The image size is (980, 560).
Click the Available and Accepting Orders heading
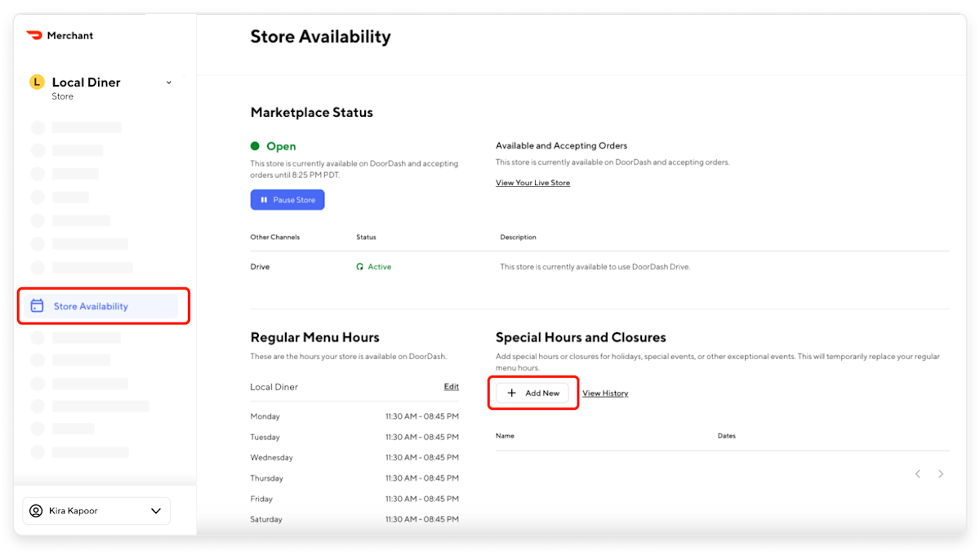point(562,146)
